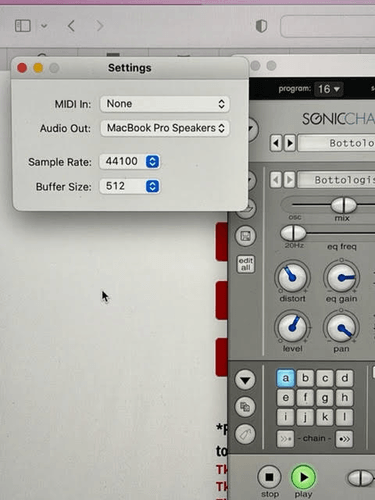
Task: Click the round down-arrow button beside the pattern grid
Action: coord(245,380)
